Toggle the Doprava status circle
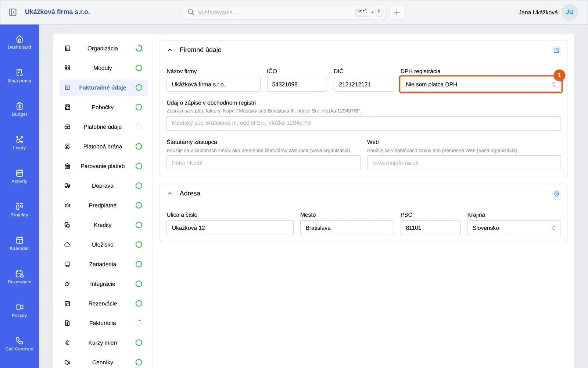The height and width of the screenshot is (368, 588). coord(139,185)
